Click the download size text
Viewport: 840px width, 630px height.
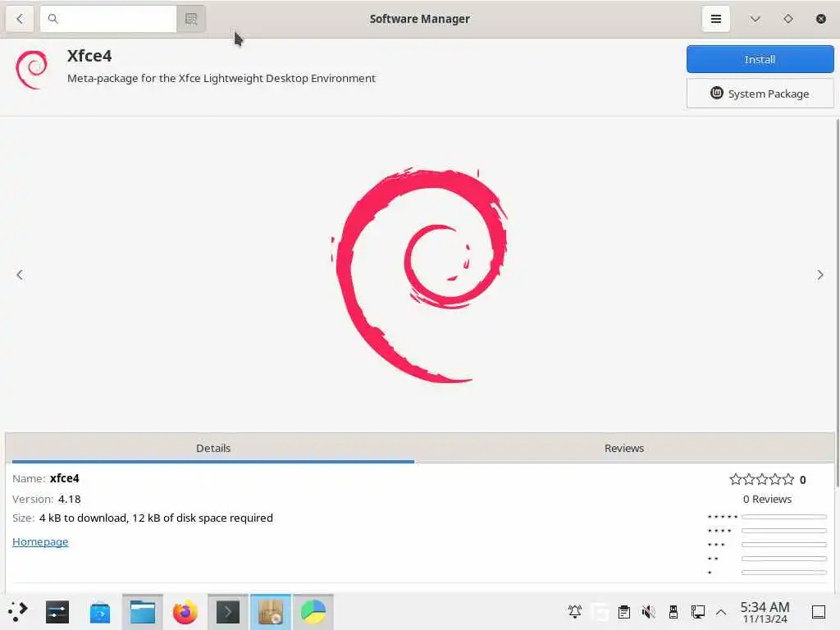(x=156, y=518)
